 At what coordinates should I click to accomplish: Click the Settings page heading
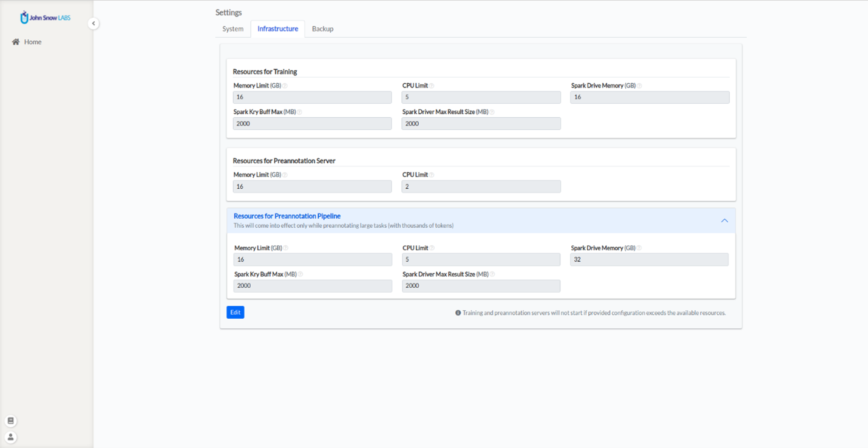coord(229,13)
